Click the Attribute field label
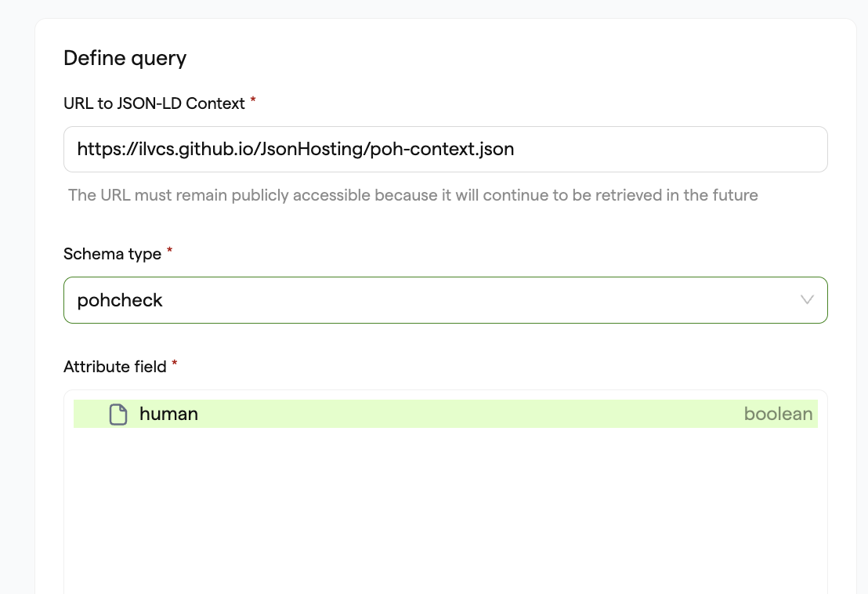The width and height of the screenshot is (868, 594). (x=115, y=367)
